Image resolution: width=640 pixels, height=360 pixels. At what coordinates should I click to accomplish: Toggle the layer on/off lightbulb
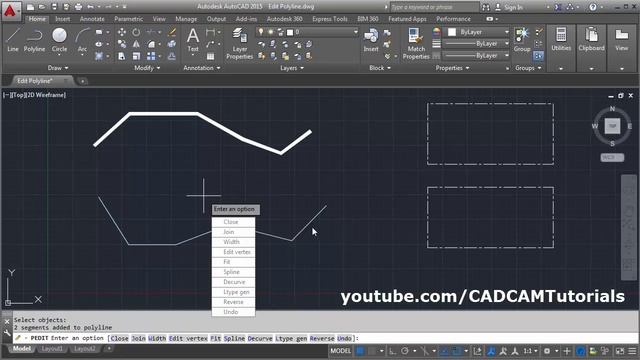pos(261,32)
